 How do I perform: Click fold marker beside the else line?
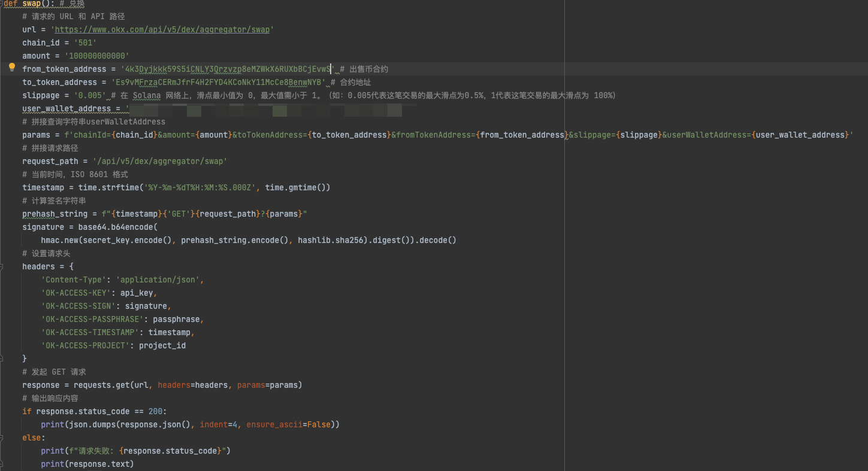click(2, 437)
